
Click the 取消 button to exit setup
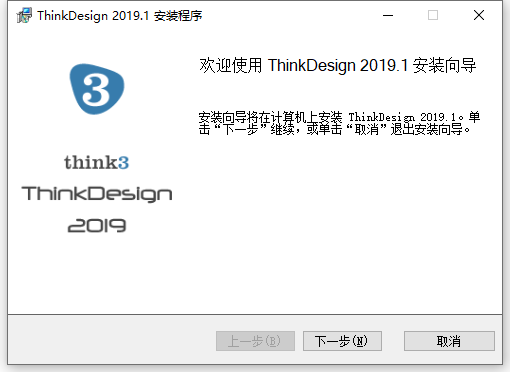(449, 341)
